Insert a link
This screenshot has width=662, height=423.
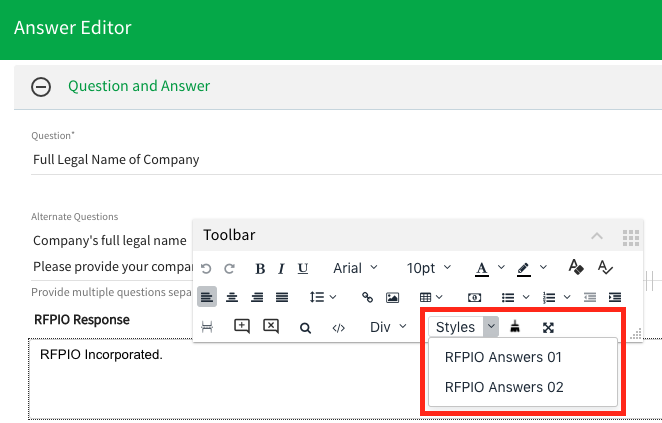point(367,297)
